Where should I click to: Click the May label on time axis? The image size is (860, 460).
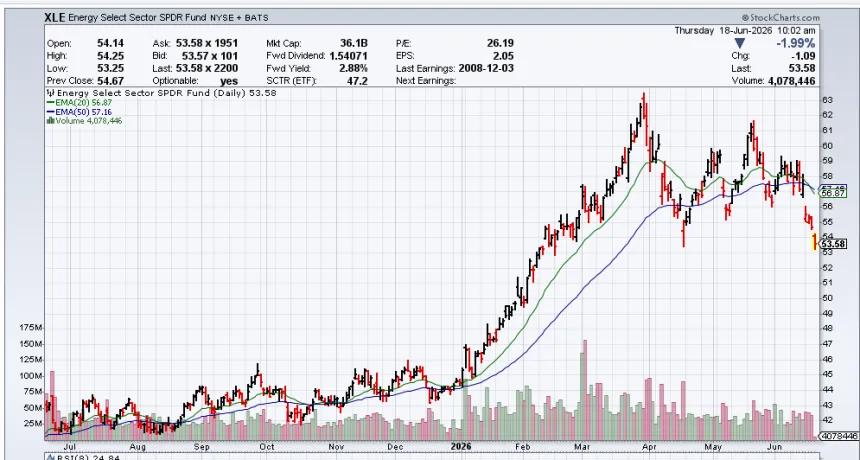(713, 447)
